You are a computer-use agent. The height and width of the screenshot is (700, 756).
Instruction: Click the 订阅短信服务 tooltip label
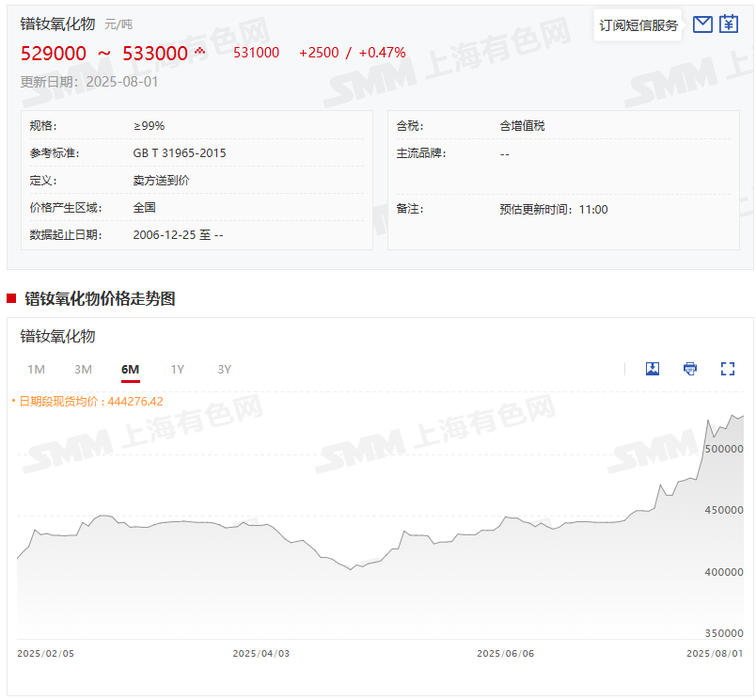(638, 25)
